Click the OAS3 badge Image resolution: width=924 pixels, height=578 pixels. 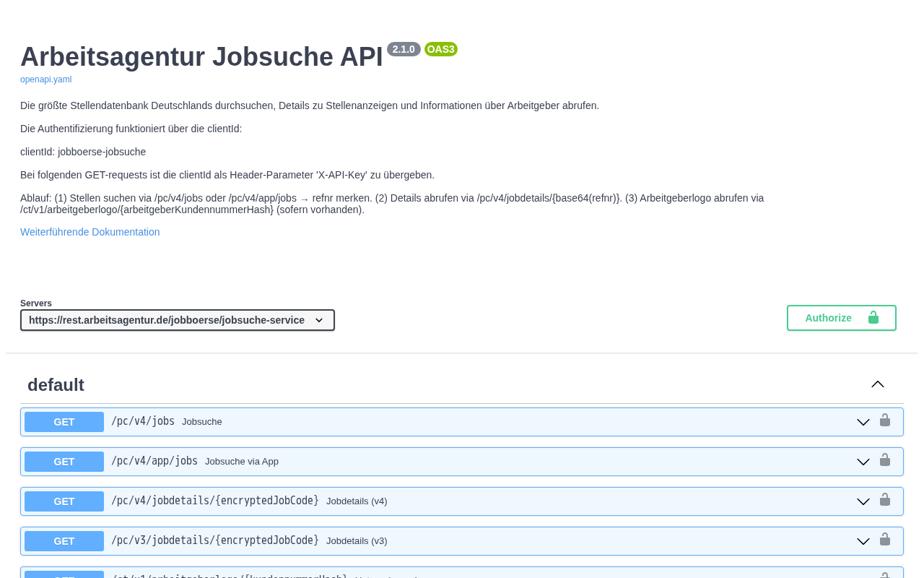point(441,49)
